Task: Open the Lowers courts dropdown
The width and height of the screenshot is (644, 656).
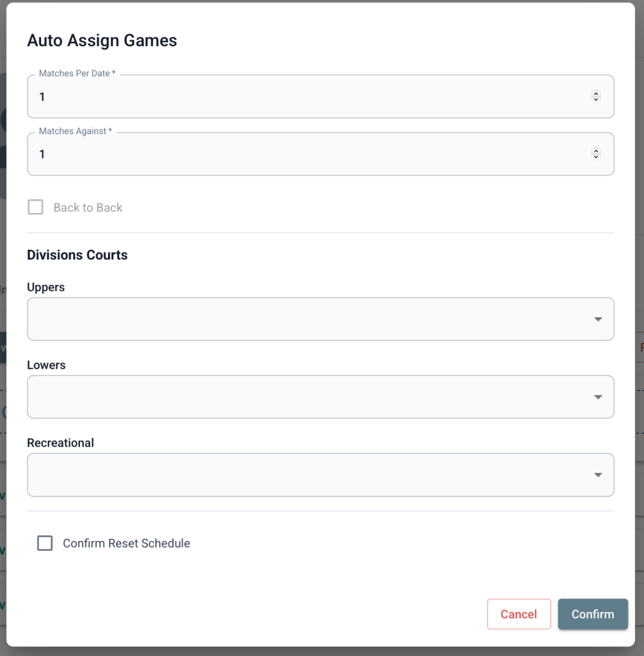Action: click(320, 397)
